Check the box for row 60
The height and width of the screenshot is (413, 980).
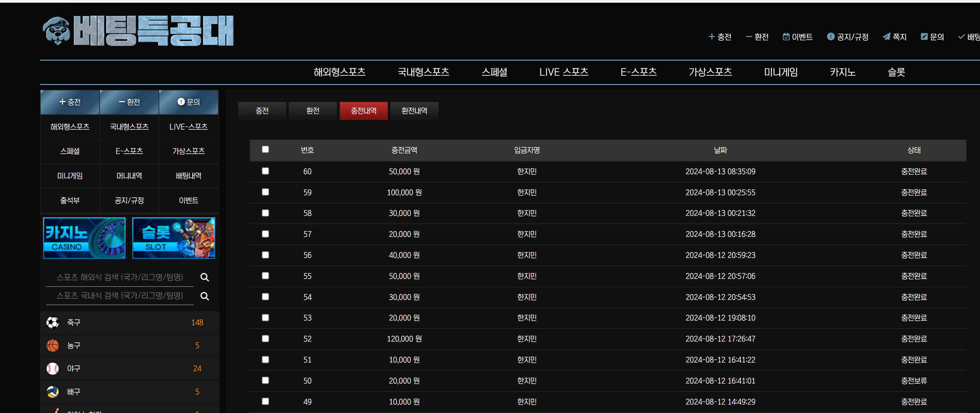[265, 171]
